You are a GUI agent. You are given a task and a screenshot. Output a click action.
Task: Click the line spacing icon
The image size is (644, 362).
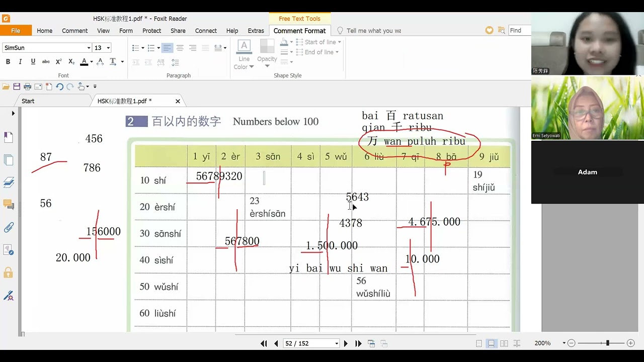pos(175,62)
